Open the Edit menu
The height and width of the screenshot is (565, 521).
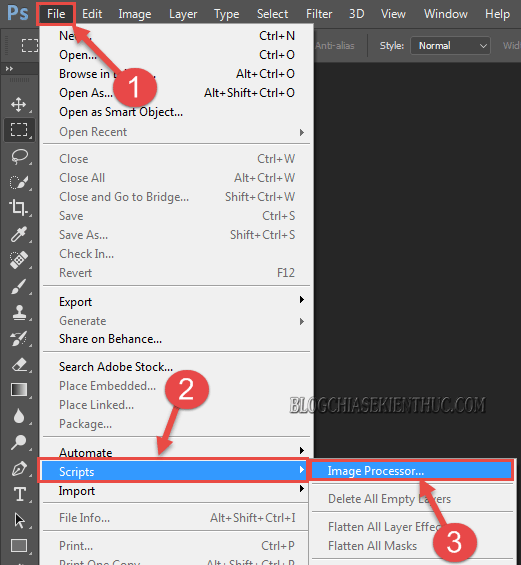coord(92,14)
